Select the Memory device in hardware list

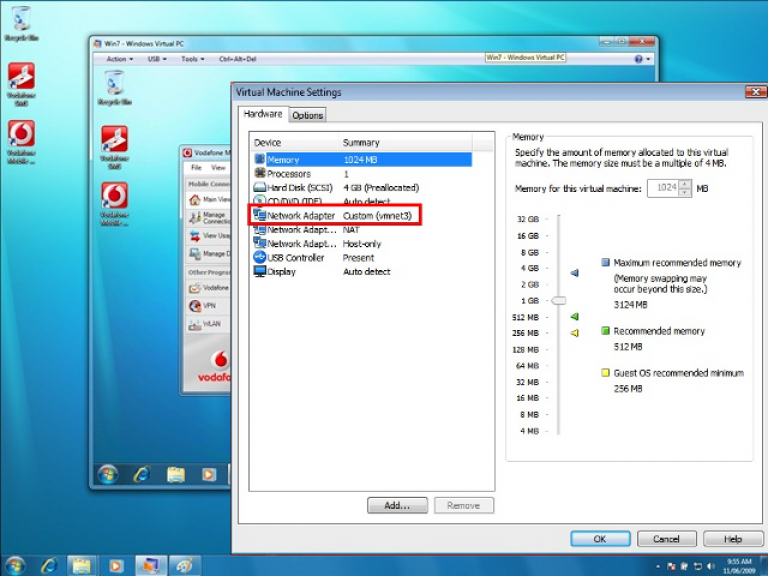(283, 159)
